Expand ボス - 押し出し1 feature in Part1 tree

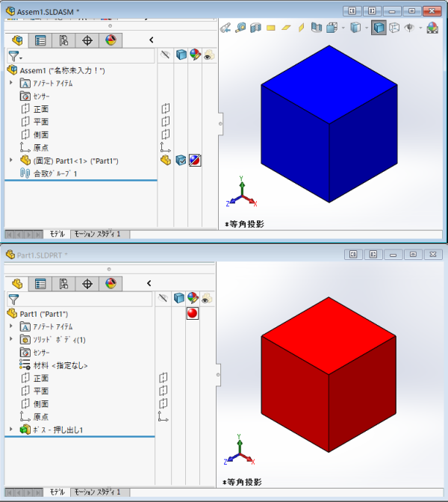point(11,430)
